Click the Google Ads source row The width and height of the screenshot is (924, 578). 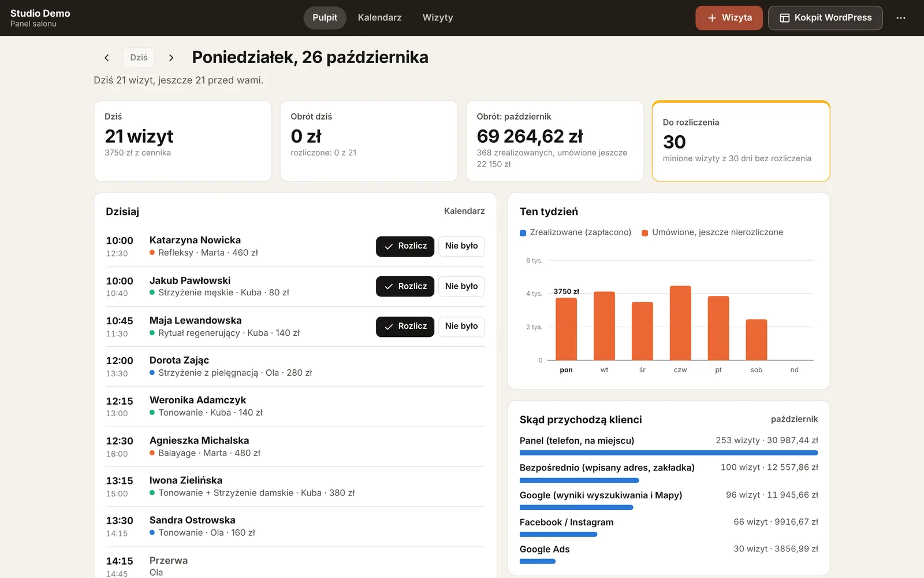669,554
